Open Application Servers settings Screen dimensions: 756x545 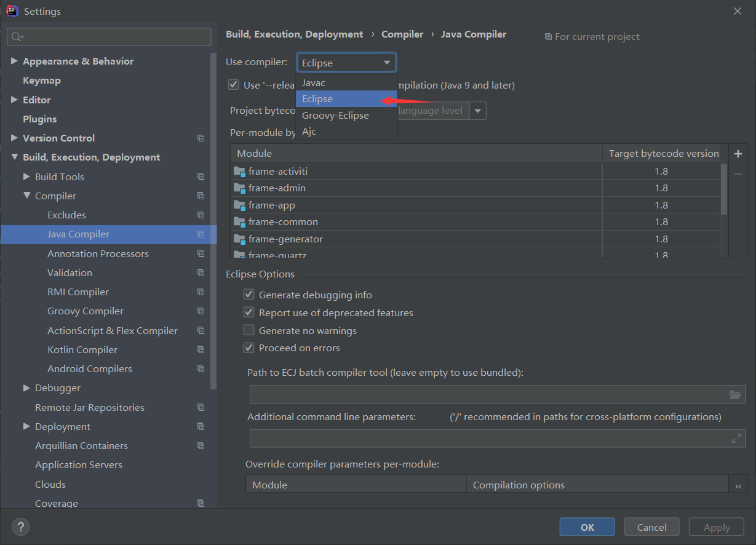[x=79, y=465]
